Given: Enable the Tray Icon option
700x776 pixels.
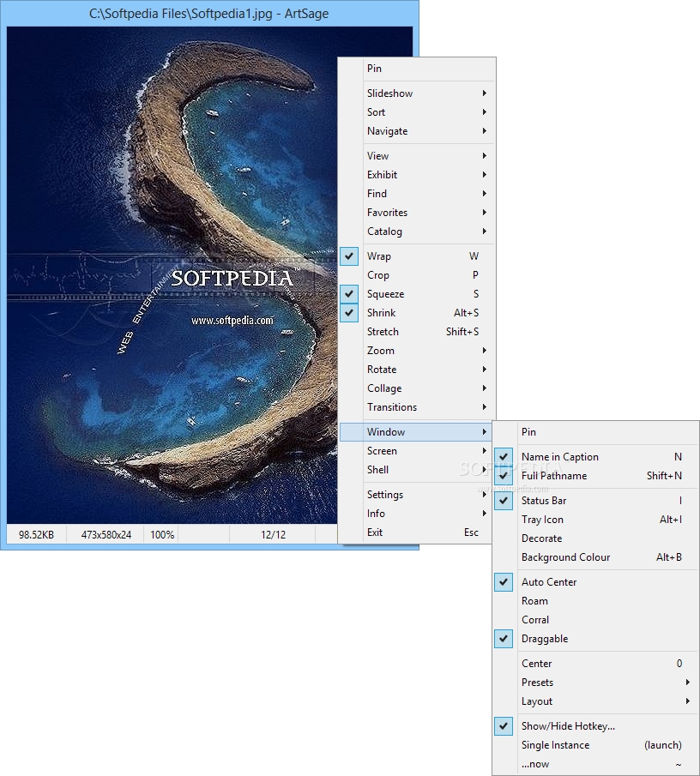Looking at the screenshot, I should [x=595, y=520].
